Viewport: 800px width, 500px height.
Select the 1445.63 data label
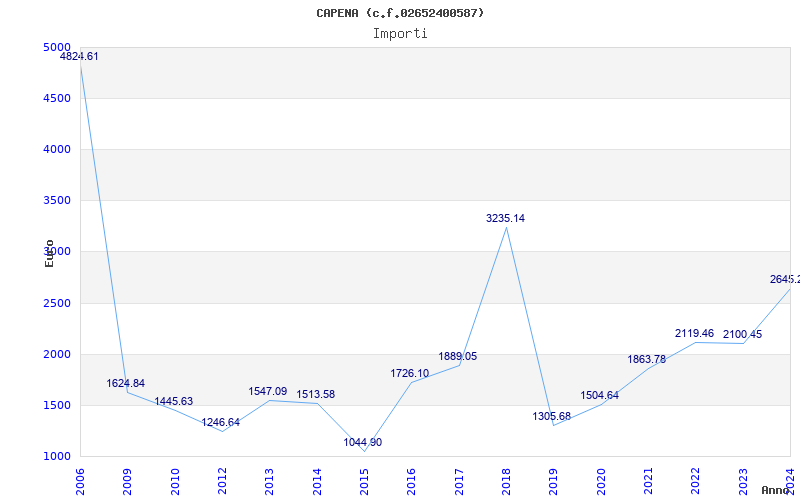pos(173,402)
